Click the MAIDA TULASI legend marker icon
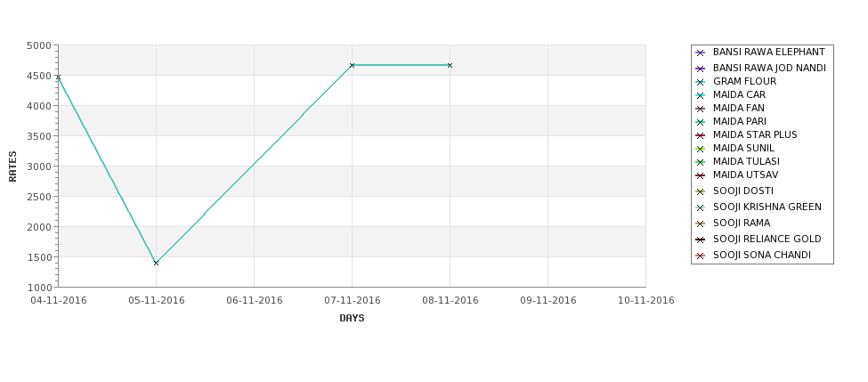 700,162
